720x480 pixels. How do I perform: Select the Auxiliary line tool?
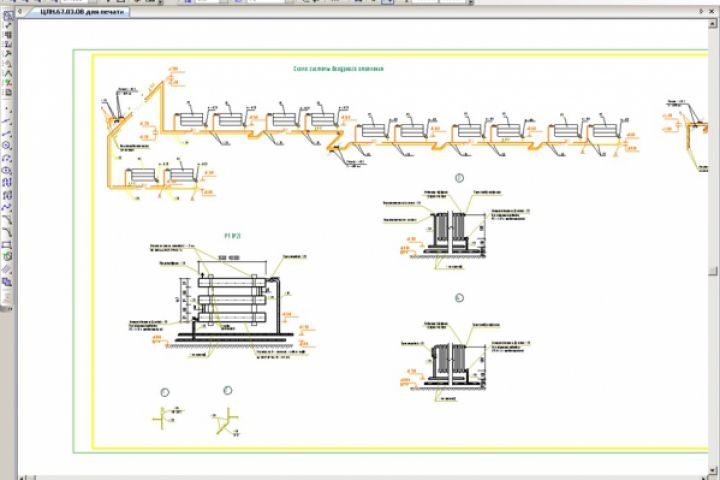tap(7, 121)
